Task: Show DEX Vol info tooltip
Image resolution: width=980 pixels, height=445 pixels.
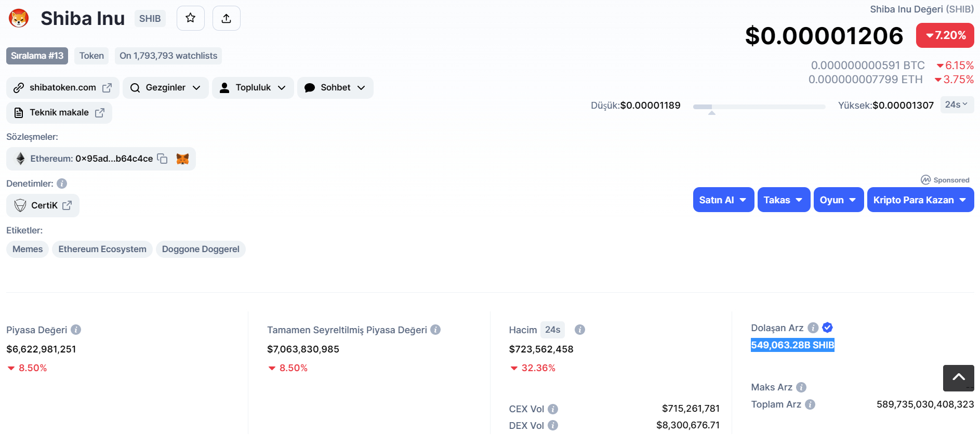Action: [553, 425]
